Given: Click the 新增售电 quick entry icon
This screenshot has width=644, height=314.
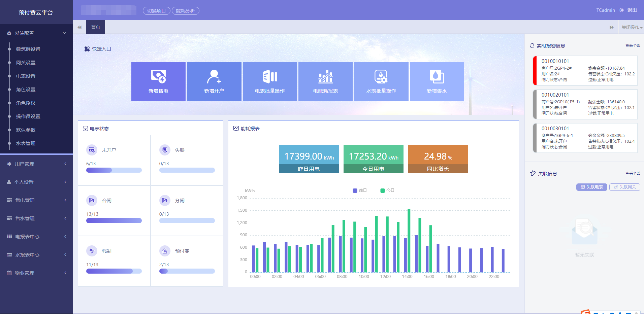Looking at the screenshot, I should tap(158, 76).
